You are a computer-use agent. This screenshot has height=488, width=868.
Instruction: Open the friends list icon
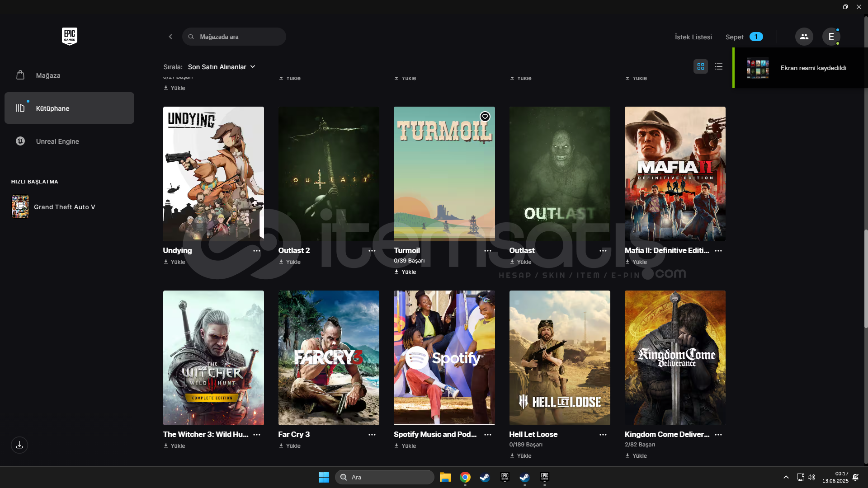tap(804, 37)
